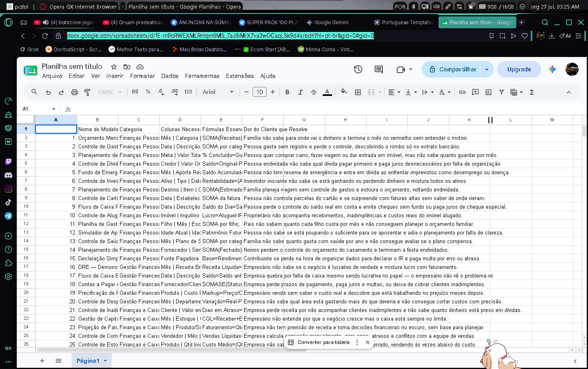Format as currency R$
The height and width of the screenshot is (369, 588).
coord(135,92)
